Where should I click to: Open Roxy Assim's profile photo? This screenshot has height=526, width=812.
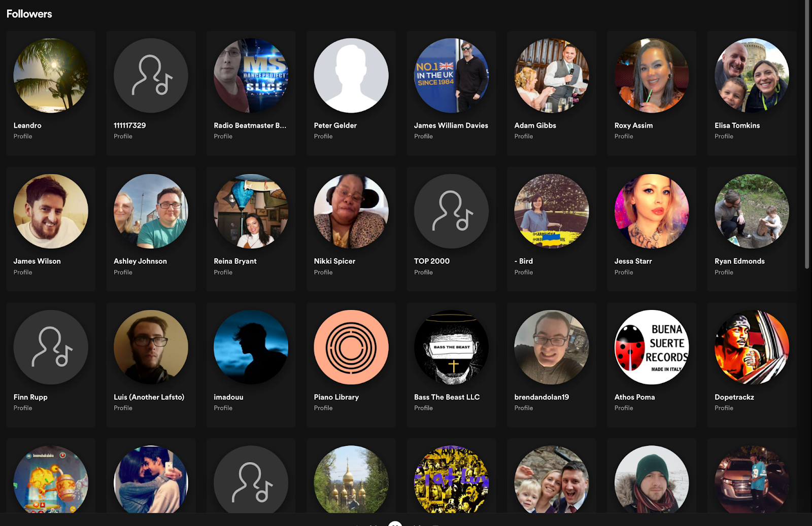652,76
